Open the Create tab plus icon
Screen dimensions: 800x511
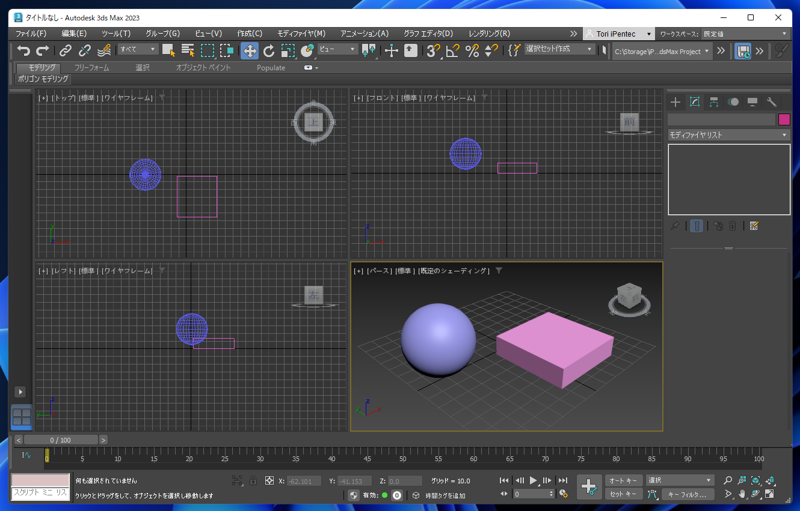pos(675,102)
